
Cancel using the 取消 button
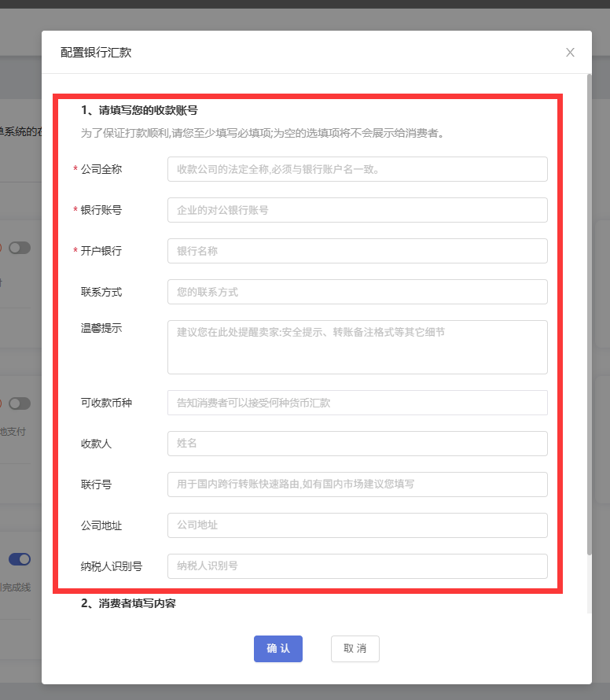pyautogui.click(x=355, y=649)
